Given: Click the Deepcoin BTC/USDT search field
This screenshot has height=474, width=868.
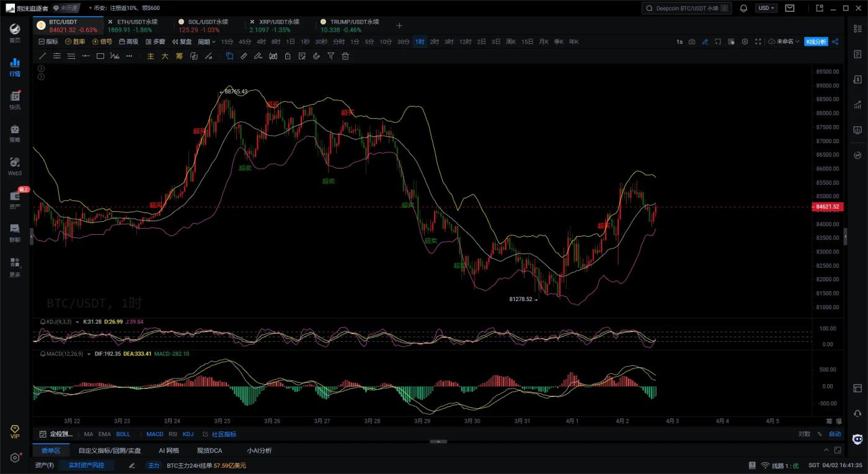Looking at the screenshot, I should [x=686, y=8].
